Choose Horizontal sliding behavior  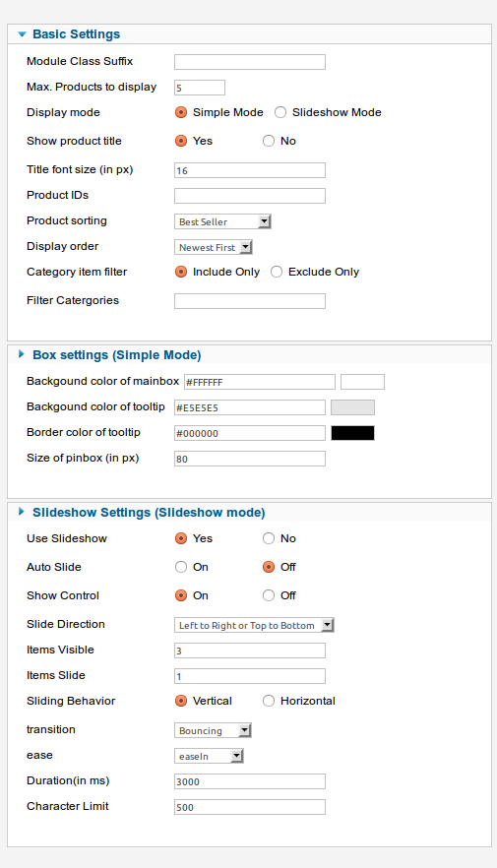(x=269, y=701)
